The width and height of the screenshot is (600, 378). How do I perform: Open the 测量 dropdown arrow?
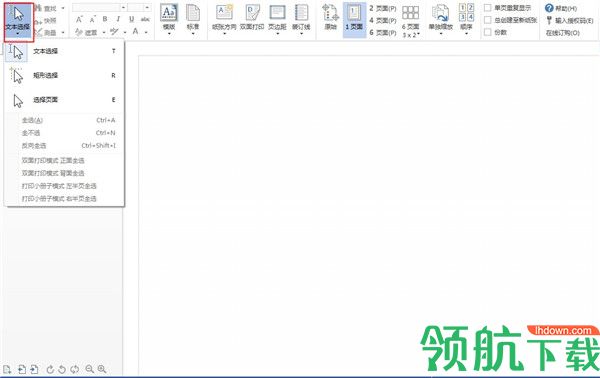63,33
